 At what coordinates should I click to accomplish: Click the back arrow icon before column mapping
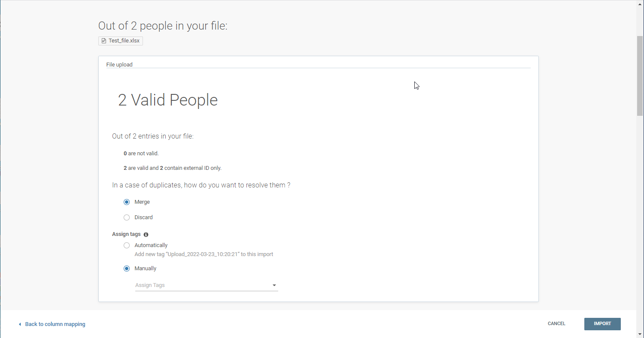20,325
